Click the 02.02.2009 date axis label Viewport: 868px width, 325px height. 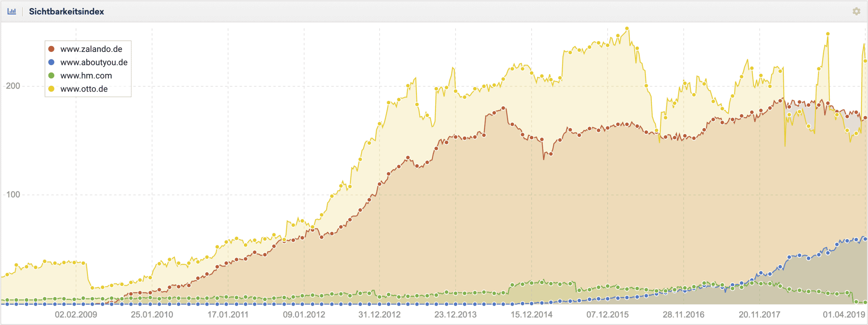point(76,314)
